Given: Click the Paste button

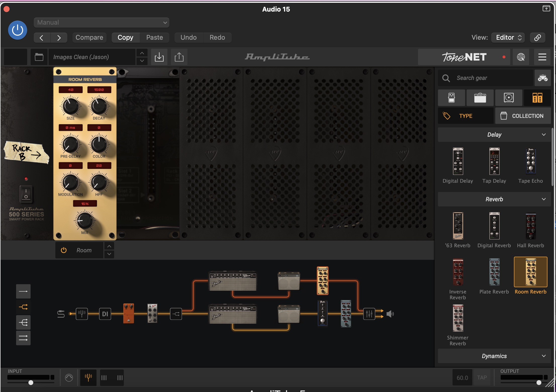Looking at the screenshot, I should tap(155, 37).
